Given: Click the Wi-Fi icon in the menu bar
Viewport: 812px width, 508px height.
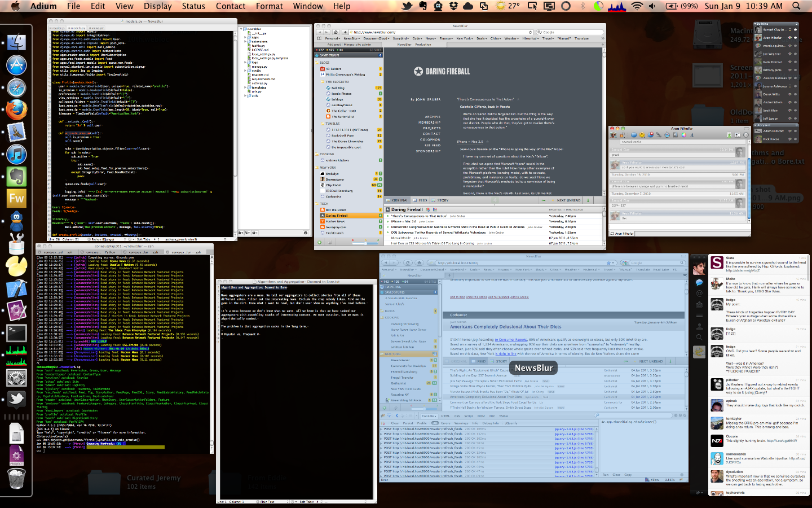Looking at the screenshot, I should 637,6.
